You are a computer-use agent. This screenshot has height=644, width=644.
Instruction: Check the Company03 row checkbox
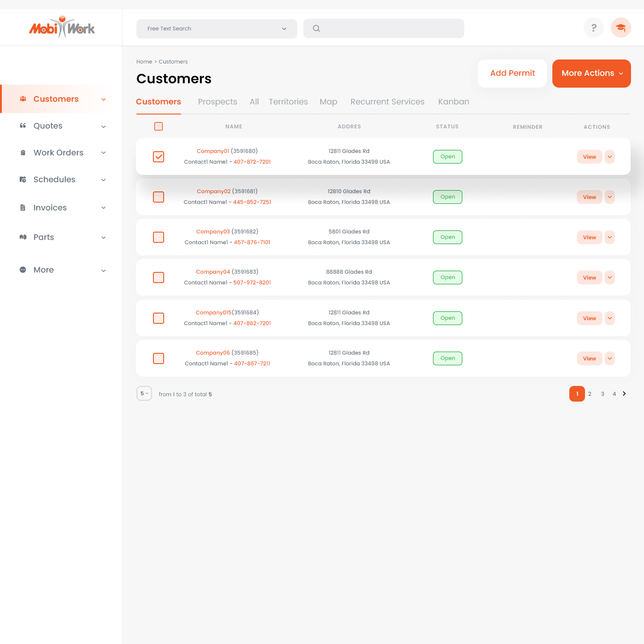click(159, 237)
